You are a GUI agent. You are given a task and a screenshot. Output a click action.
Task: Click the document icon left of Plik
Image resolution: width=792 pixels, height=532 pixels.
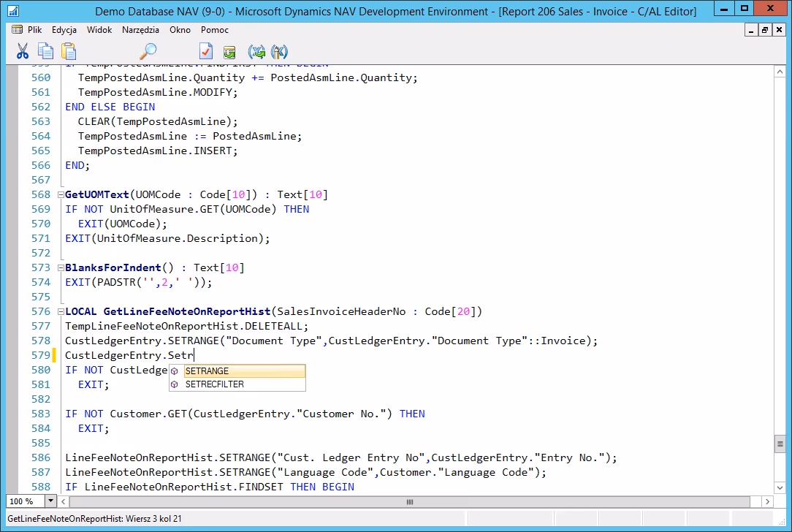coord(18,30)
